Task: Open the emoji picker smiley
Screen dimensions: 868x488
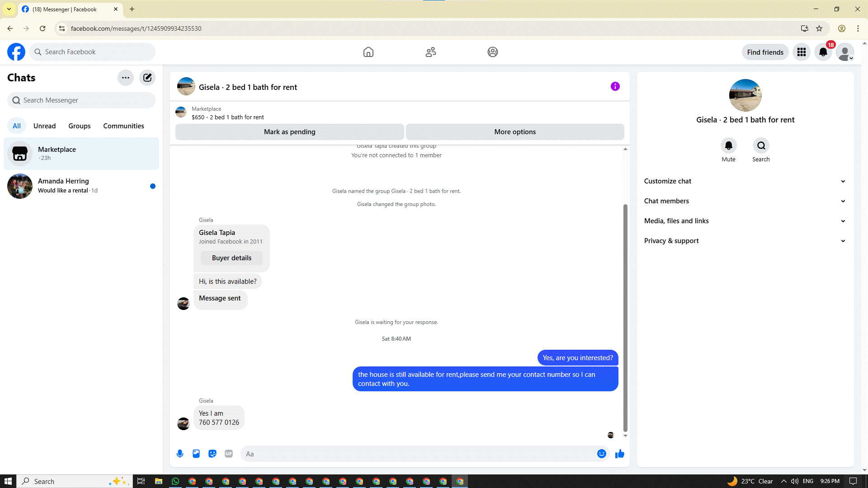Action: point(602,454)
